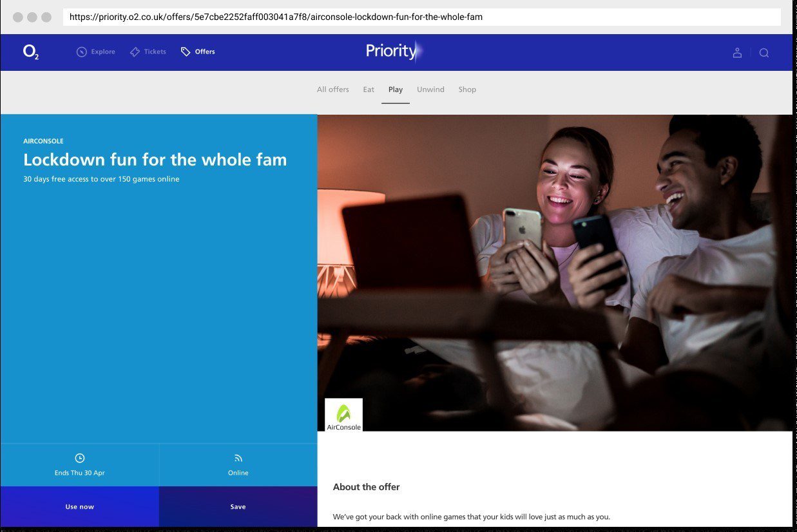This screenshot has height=532, width=797.
Task: Click the clock icon above end date
Action: (x=80, y=458)
